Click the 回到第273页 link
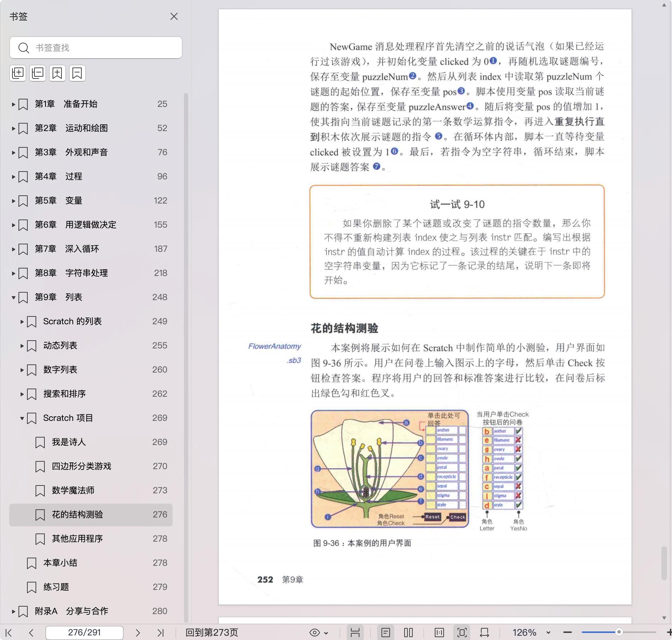 click(x=212, y=633)
